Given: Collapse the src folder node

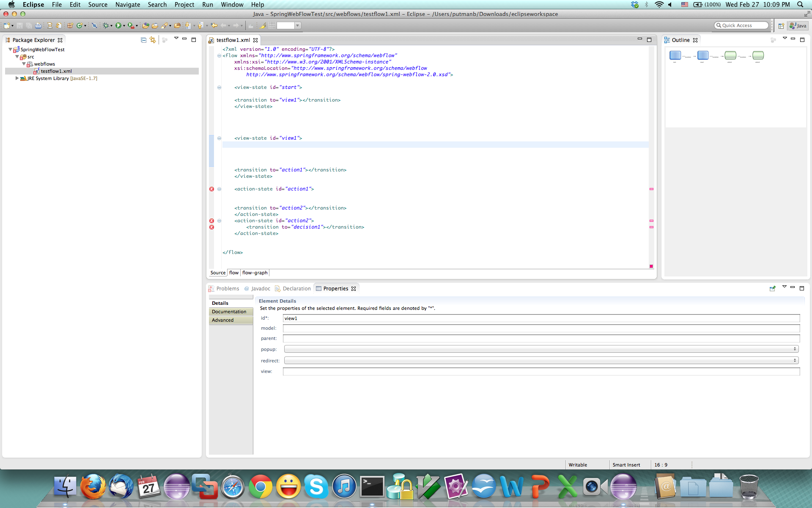Looking at the screenshot, I should click(x=17, y=57).
